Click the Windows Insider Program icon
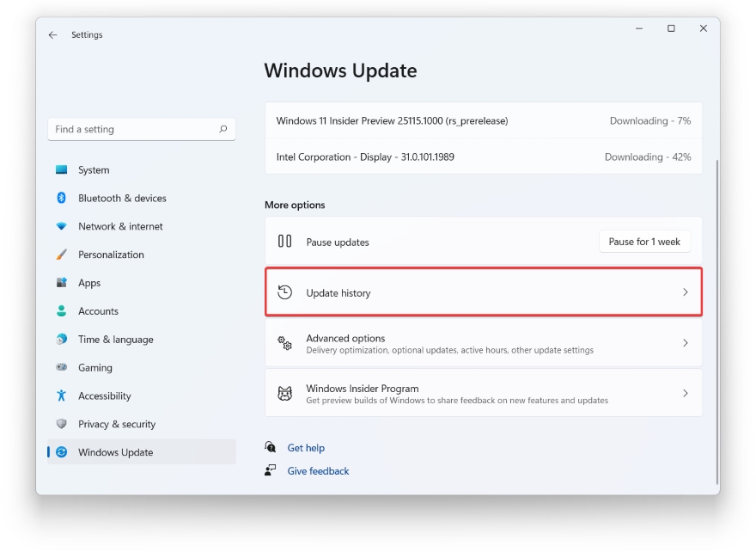 pyautogui.click(x=284, y=393)
